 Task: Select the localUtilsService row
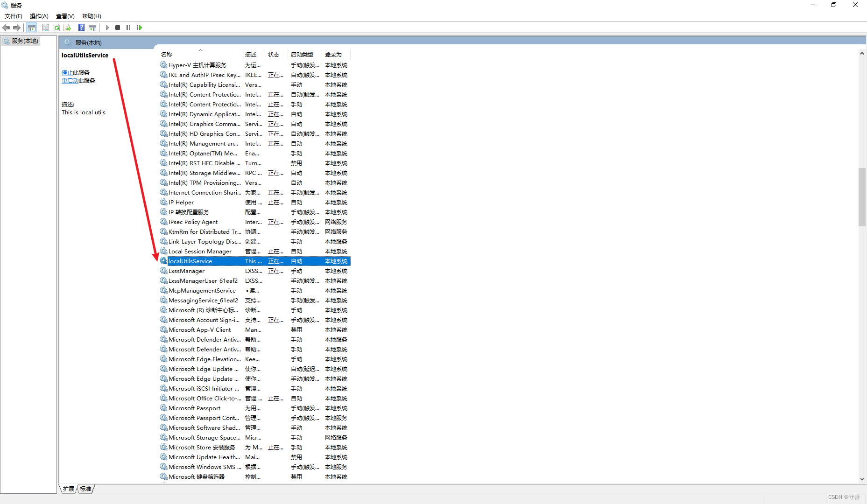pyautogui.click(x=254, y=261)
